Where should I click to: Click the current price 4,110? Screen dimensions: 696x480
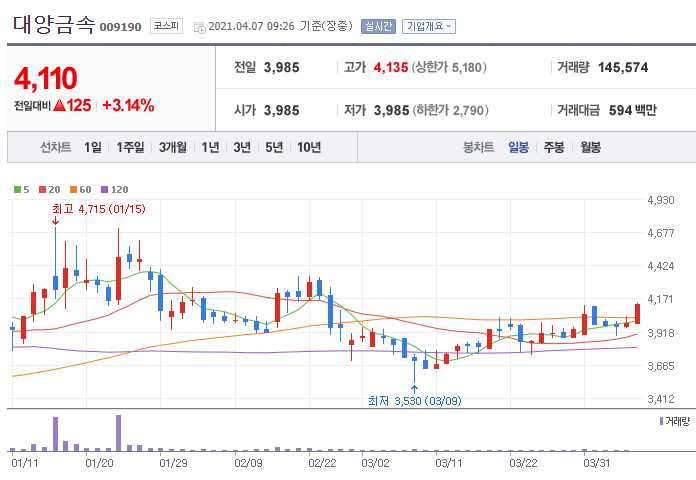tap(46, 79)
